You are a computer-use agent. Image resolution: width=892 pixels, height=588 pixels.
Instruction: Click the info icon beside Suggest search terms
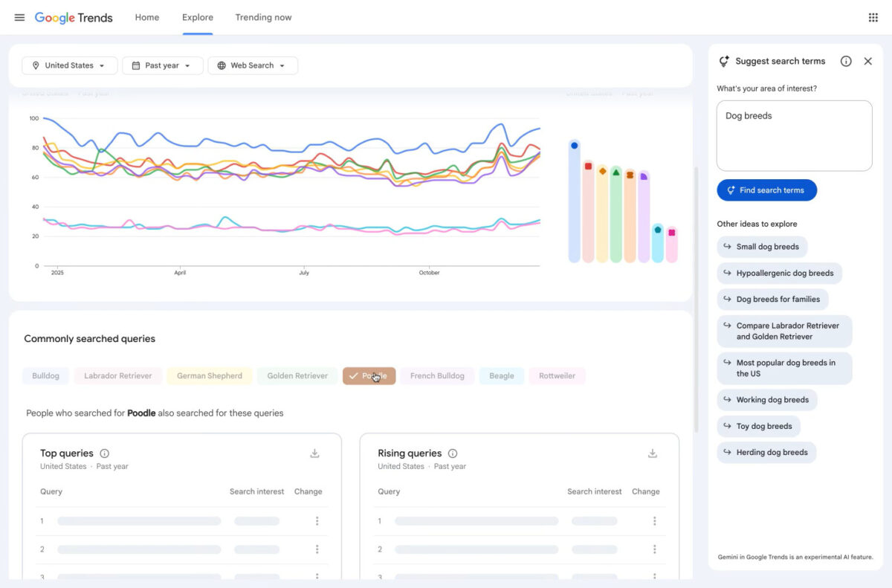point(846,62)
